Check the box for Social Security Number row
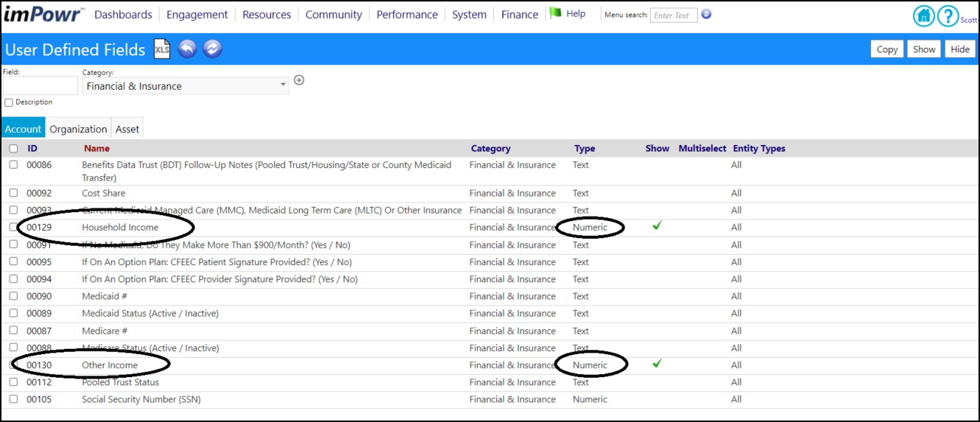The width and height of the screenshot is (980, 422). [13, 399]
